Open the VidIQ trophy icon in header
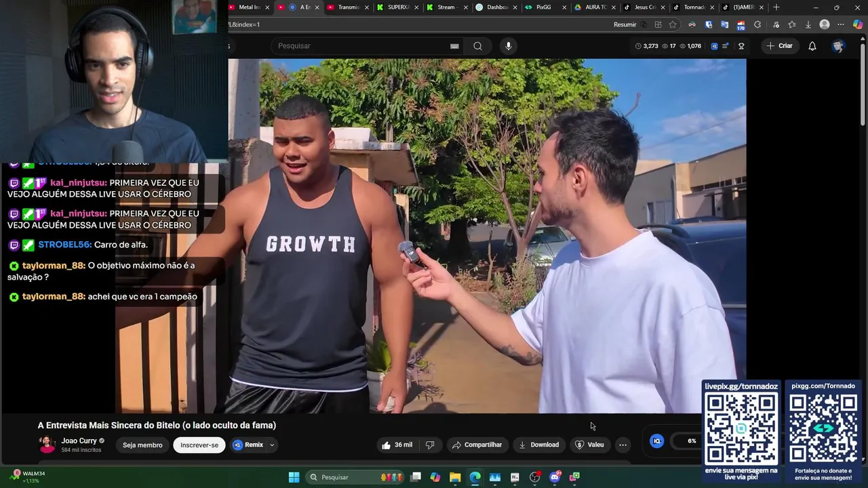 (x=741, y=46)
